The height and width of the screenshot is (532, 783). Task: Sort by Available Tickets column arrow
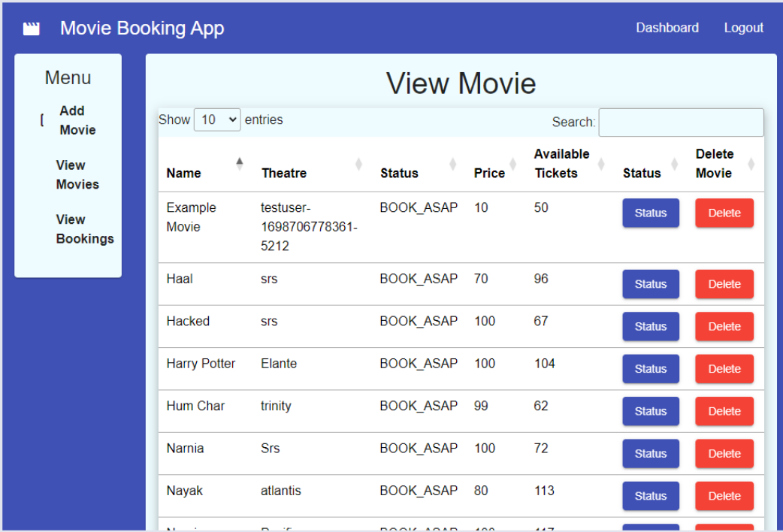tap(601, 164)
